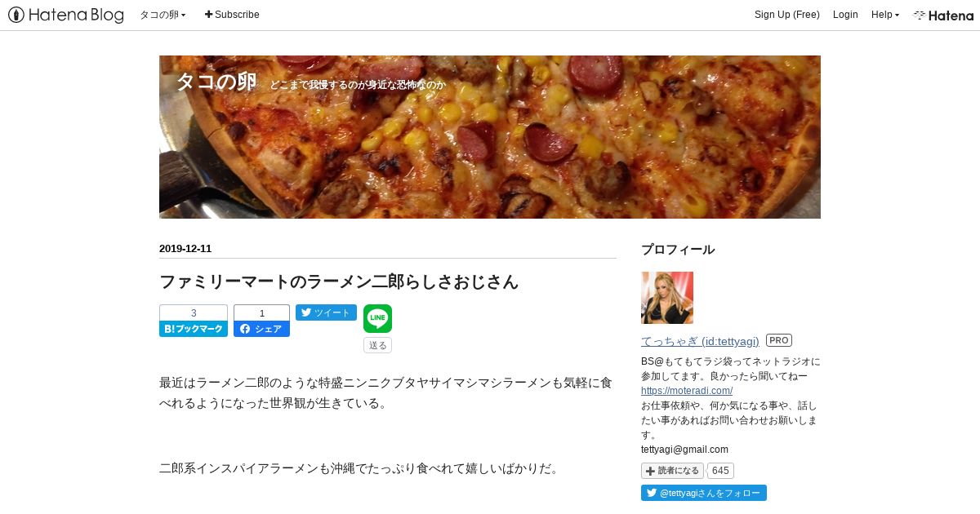View the Hatena bookmark count of 3

[x=194, y=312]
